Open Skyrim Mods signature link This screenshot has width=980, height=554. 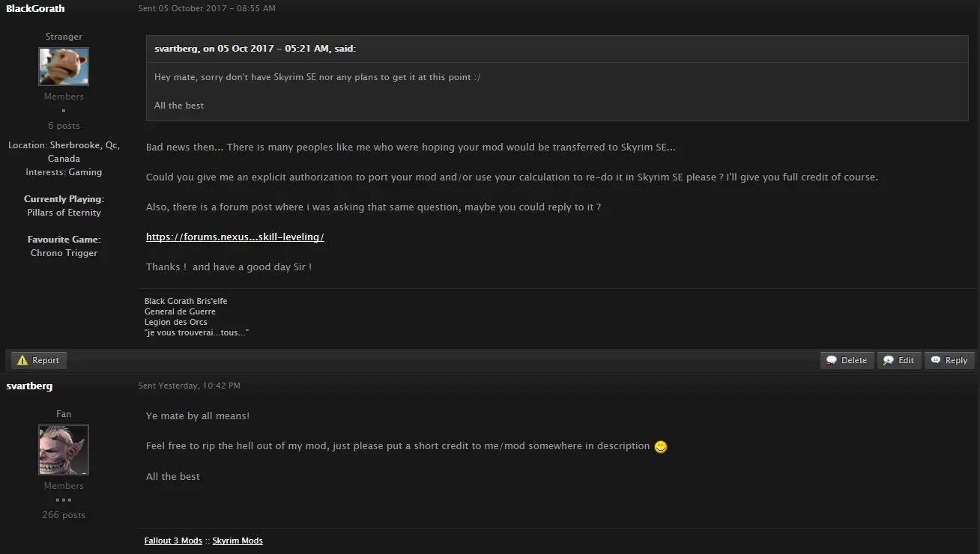pos(238,541)
